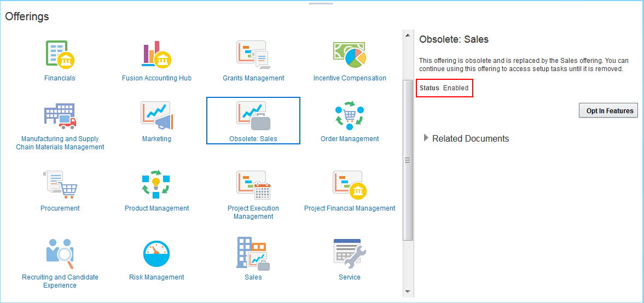Screen dimensions: 644x303
Task: Expand the Related Documents section
Action: (x=426, y=138)
